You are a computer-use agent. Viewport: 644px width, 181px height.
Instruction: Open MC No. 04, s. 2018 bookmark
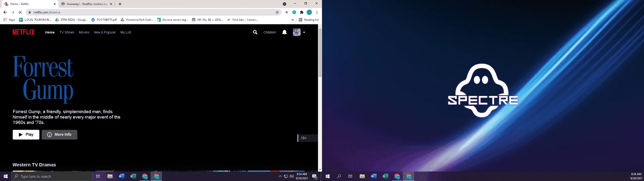(x=207, y=20)
